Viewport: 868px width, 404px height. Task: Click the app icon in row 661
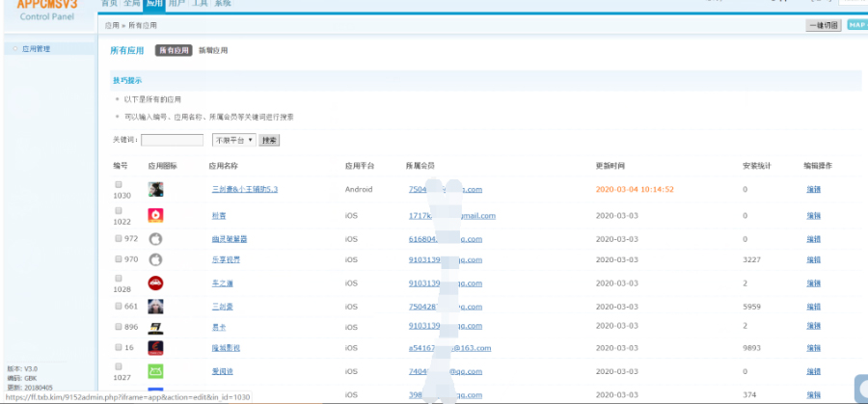(x=155, y=307)
